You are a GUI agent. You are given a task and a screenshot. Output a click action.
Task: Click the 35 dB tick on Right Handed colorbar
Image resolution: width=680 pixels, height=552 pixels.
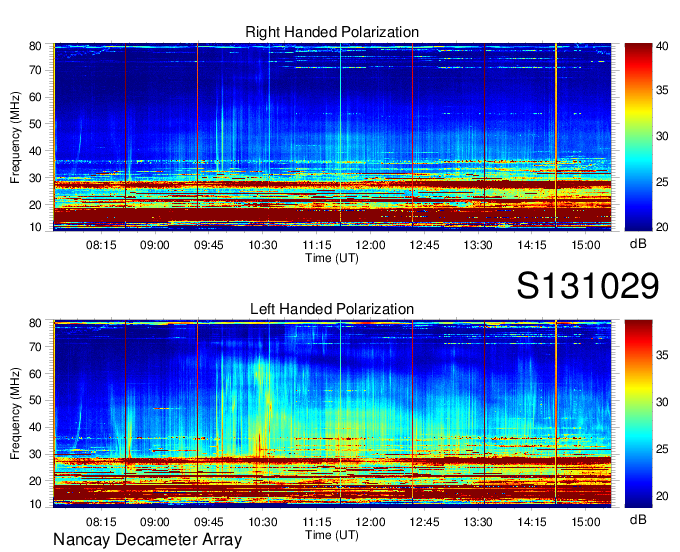coord(662,90)
